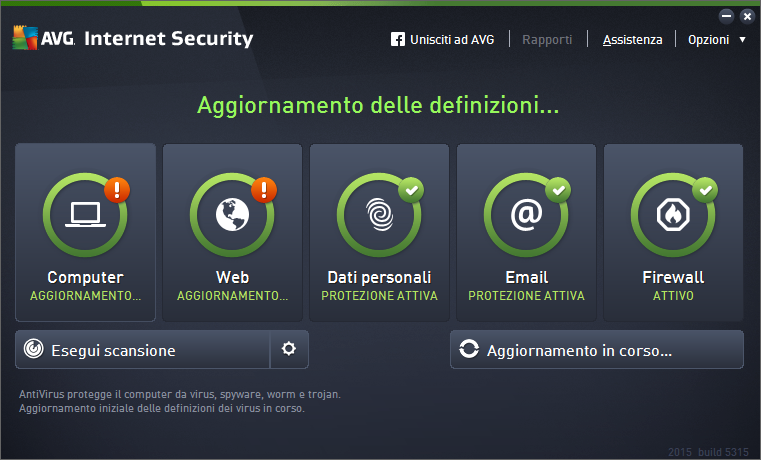Select the Web globe icon
The width and height of the screenshot is (761, 460).
click(232, 214)
